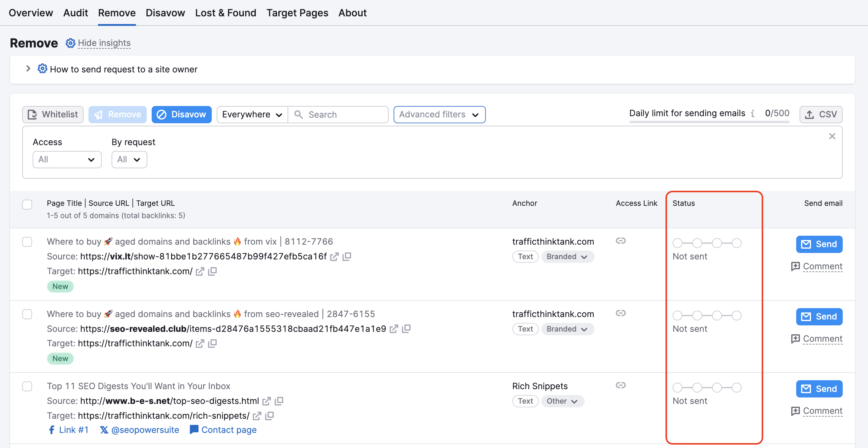Open the Everywhere scope dropdown
Screen dimensions: 868x448
coord(252,114)
